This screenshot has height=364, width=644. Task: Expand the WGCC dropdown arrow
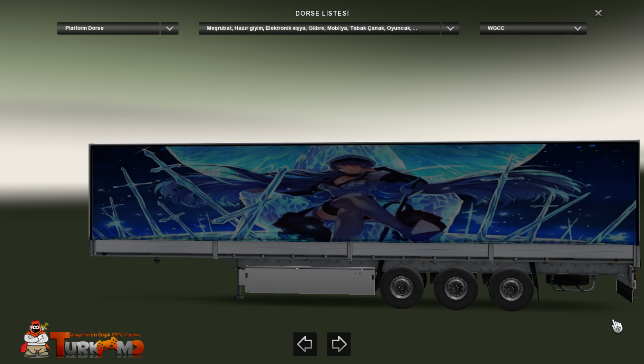[578, 28]
